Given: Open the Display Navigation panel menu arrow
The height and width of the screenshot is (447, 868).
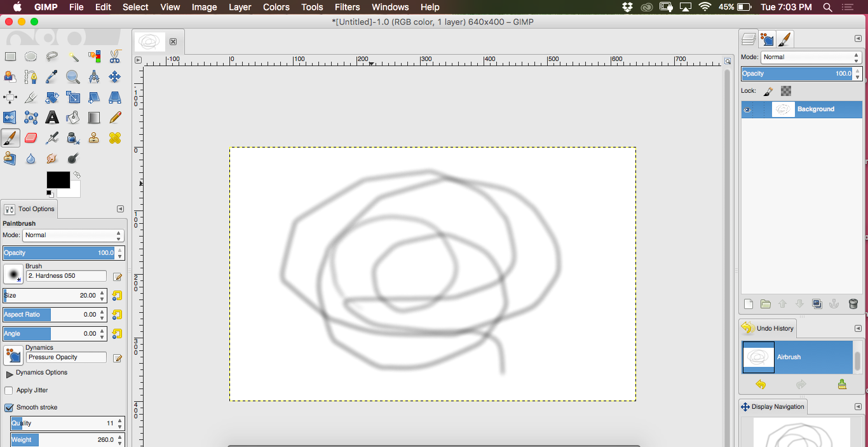Looking at the screenshot, I should pos(858,406).
